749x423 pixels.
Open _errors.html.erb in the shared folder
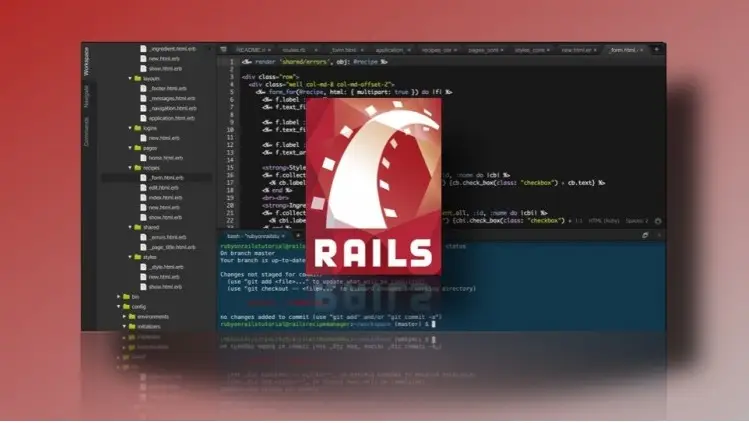[x=167, y=237]
